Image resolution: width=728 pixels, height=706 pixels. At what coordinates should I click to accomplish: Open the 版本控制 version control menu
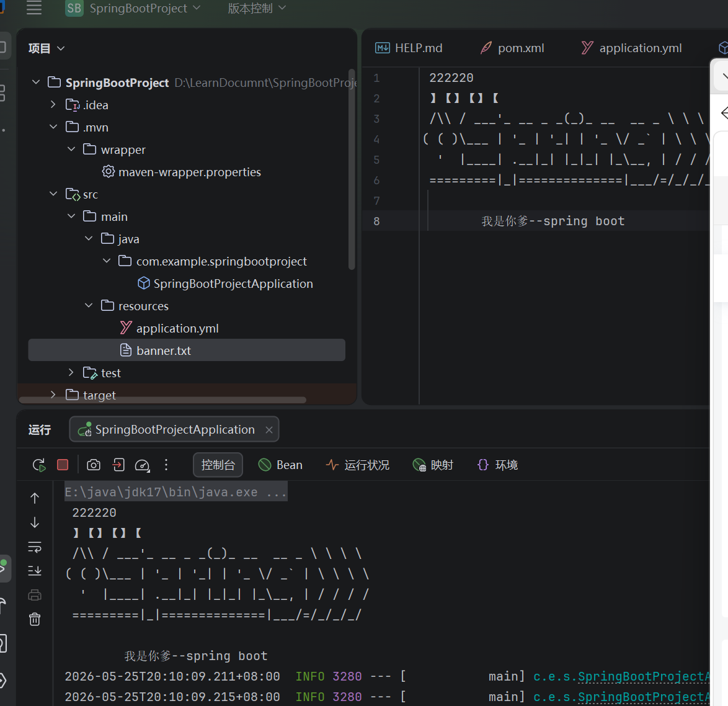click(x=257, y=8)
